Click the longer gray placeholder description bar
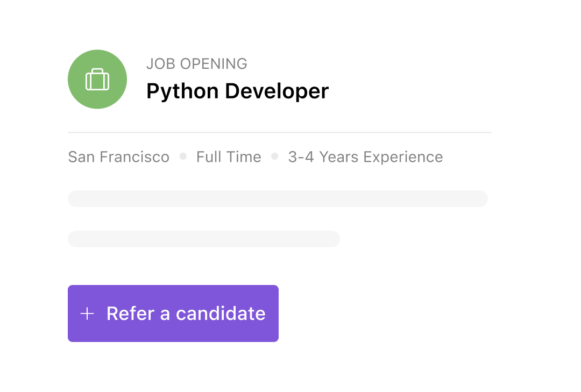Image resolution: width=581 pixels, height=392 pixels. pyautogui.click(x=278, y=198)
